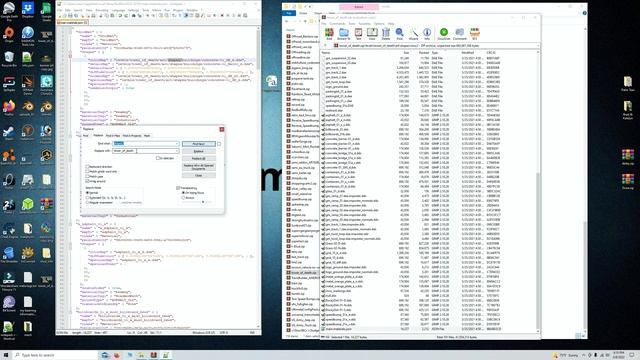Open the Wizard tool in WinRAR
Image resolution: width=640 pixels, height=360 pixels.
pos(413,33)
